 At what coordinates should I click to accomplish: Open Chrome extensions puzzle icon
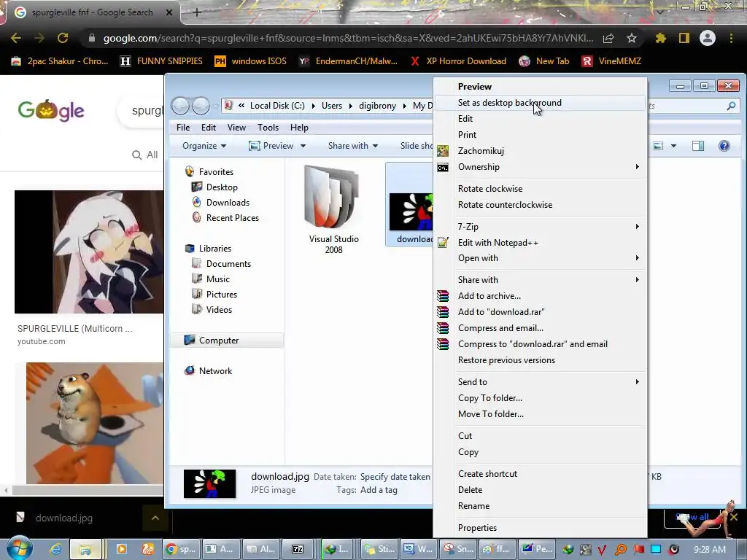[661, 38]
